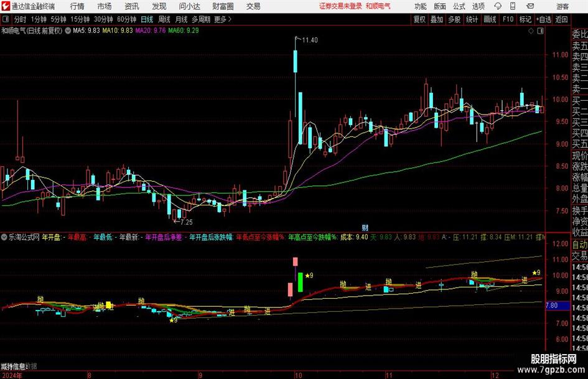Select the 日线 daily period
This screenshot has width=588, height=379.
pos(147,19)
